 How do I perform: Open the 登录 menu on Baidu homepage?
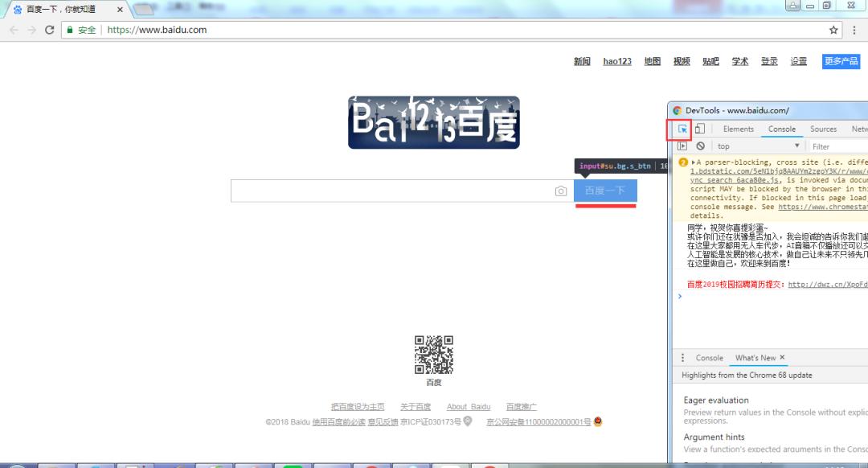pyautogui.click(x=769, y=60)
